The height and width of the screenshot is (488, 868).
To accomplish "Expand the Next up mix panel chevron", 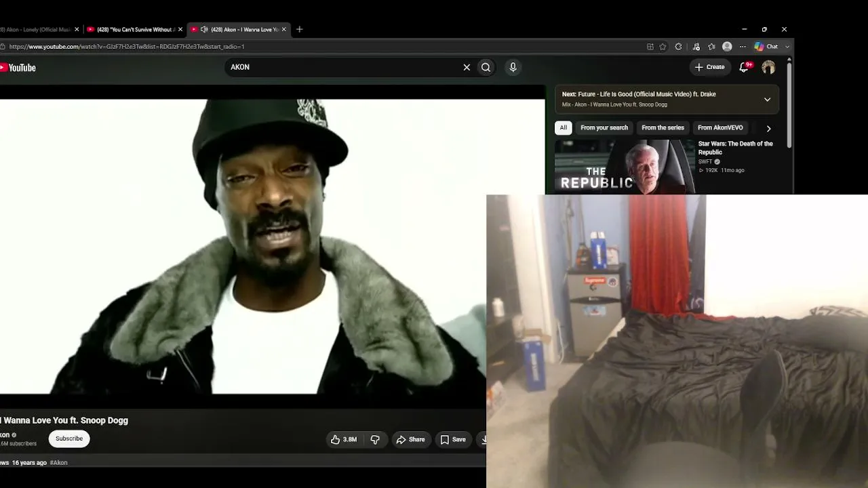I will coord(767,100).
